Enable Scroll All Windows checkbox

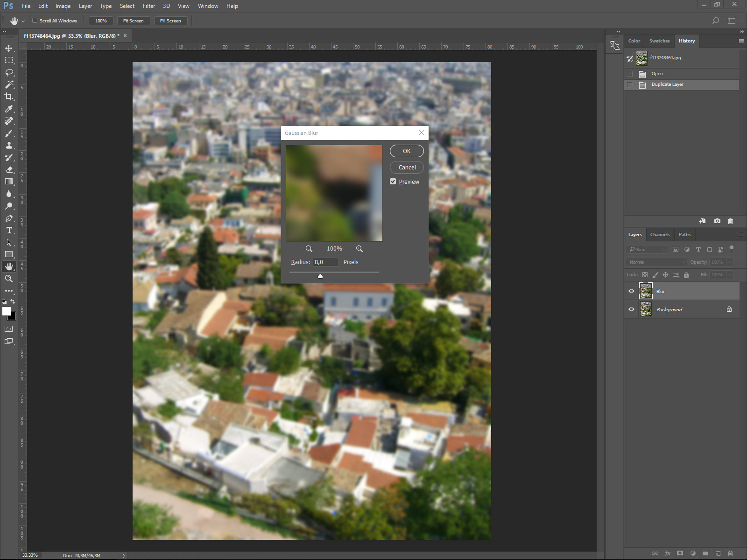[x=35, y=21]
